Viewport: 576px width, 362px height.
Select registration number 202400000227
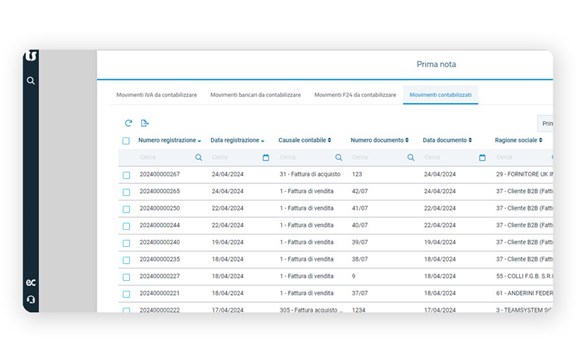(x=160, y=276)
